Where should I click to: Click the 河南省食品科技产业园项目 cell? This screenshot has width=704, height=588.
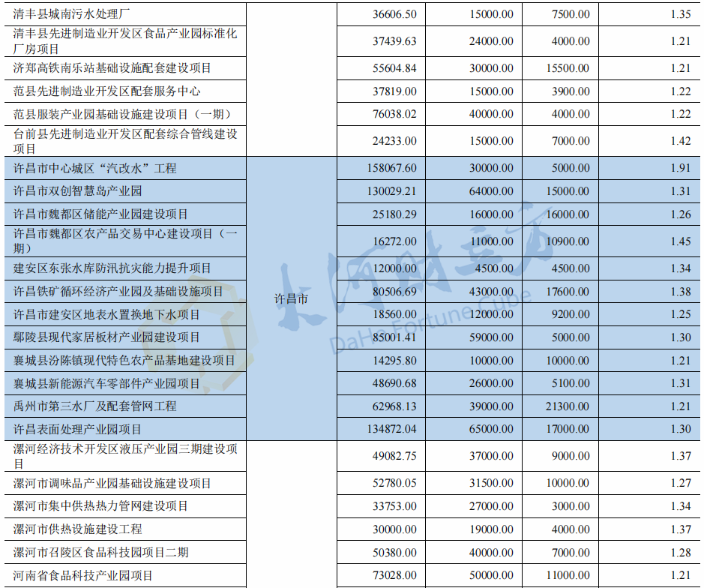pyautogui.click(x=83, y=576)
